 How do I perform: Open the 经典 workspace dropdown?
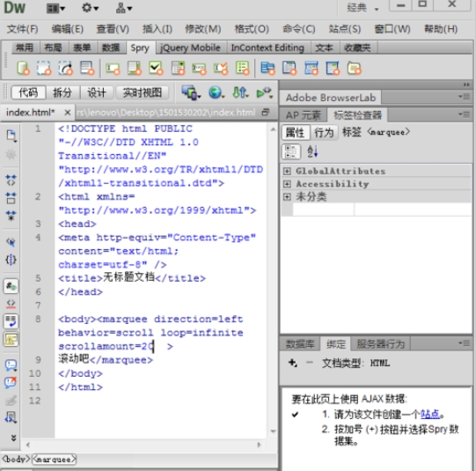pyautogui.click(x=362, y=8)
